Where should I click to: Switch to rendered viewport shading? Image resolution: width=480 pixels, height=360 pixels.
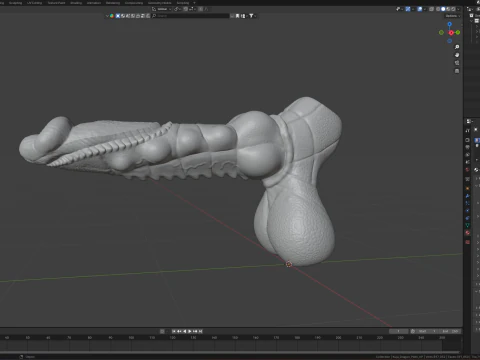(453, 9)
